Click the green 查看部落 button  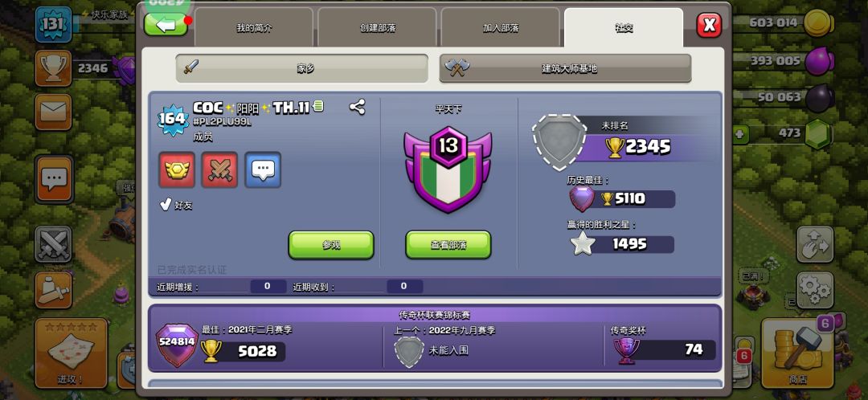coord(448,245)
